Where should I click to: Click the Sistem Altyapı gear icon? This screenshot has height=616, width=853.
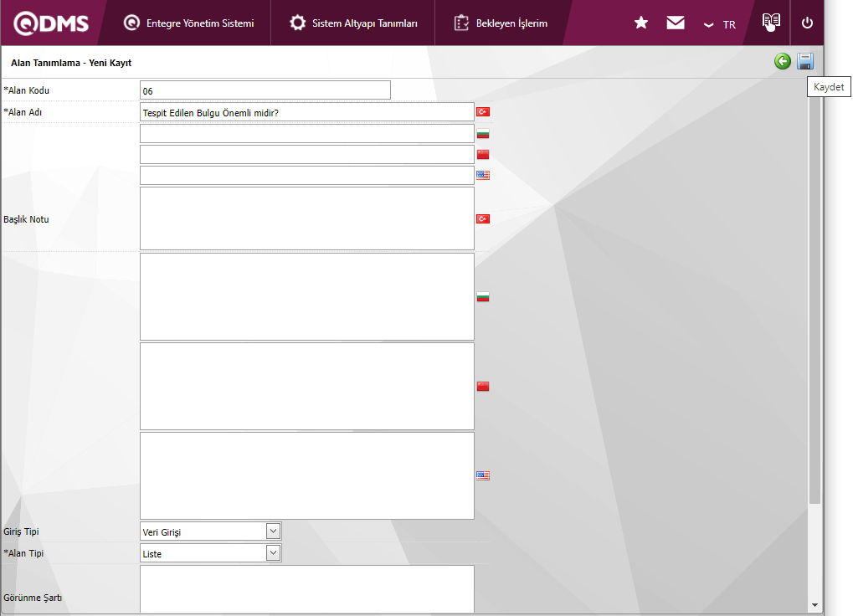click(x=297, y=23)
